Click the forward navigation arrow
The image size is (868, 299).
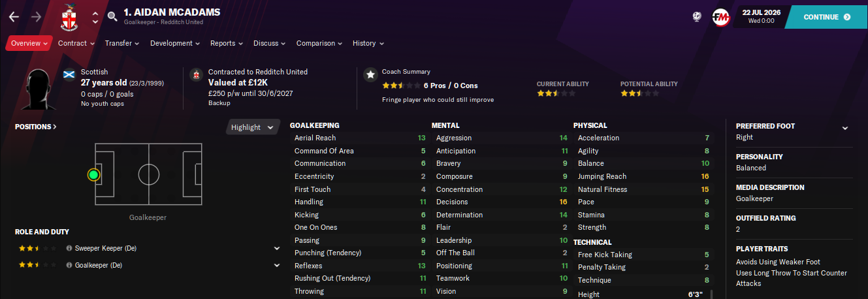[36, 17]
